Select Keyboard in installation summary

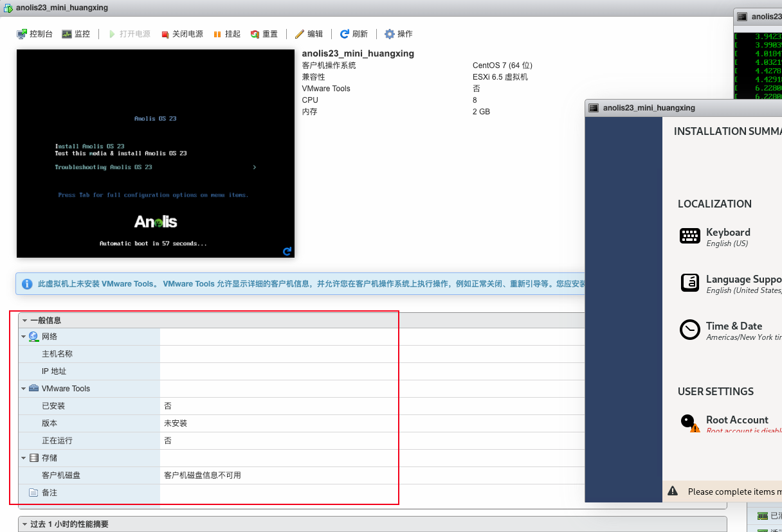[727, 236]
